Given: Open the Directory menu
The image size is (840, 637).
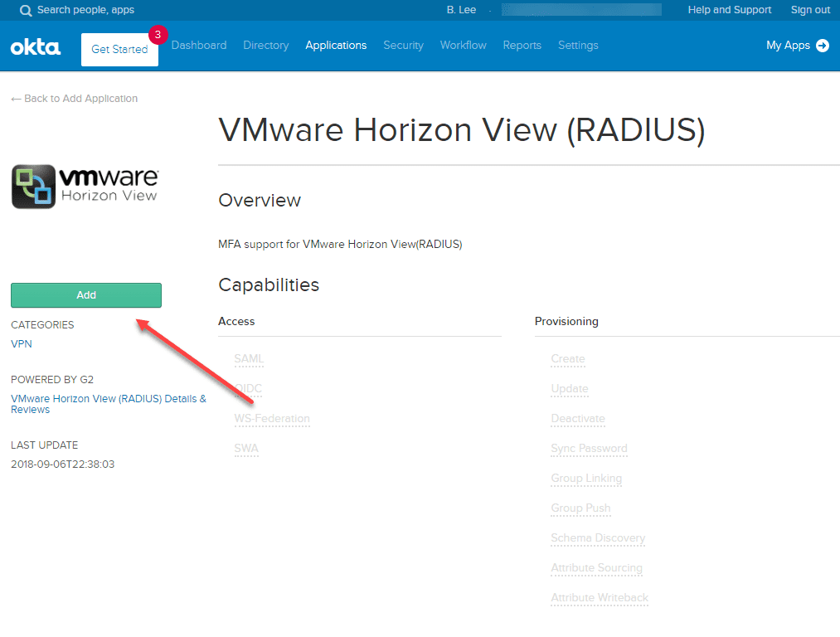Looking at the screenshot, I should [x=265, y=46].
